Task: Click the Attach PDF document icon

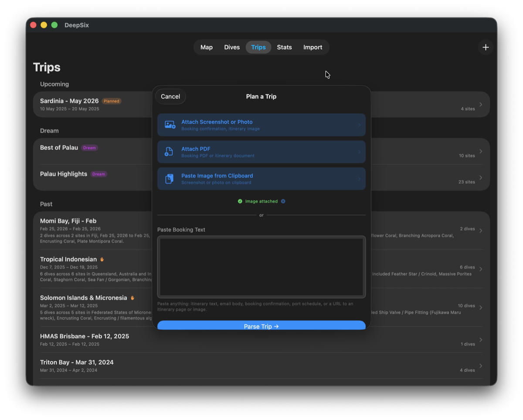Action: point(169,152)
